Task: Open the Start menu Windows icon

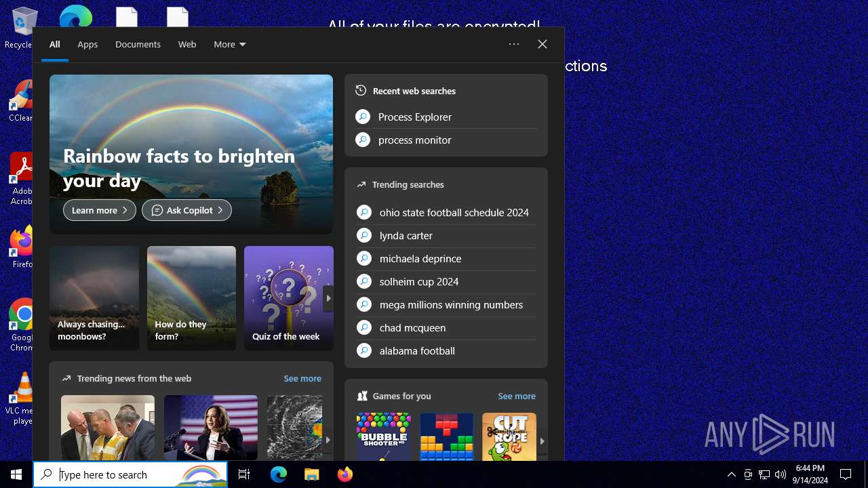Action: click(16, 474)
